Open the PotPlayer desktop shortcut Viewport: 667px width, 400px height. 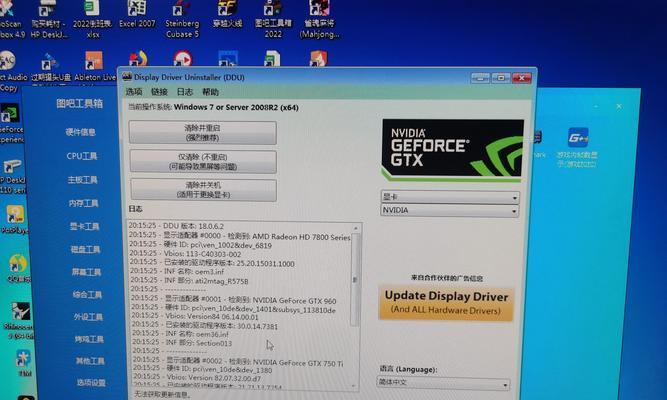pyautogui.click(x=14, y=219)
